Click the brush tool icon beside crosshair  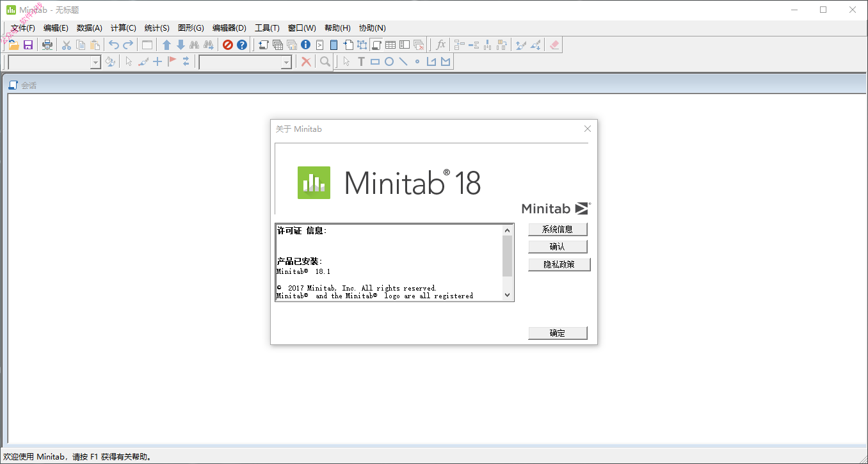pyautogui.click(x=143, y=61)
